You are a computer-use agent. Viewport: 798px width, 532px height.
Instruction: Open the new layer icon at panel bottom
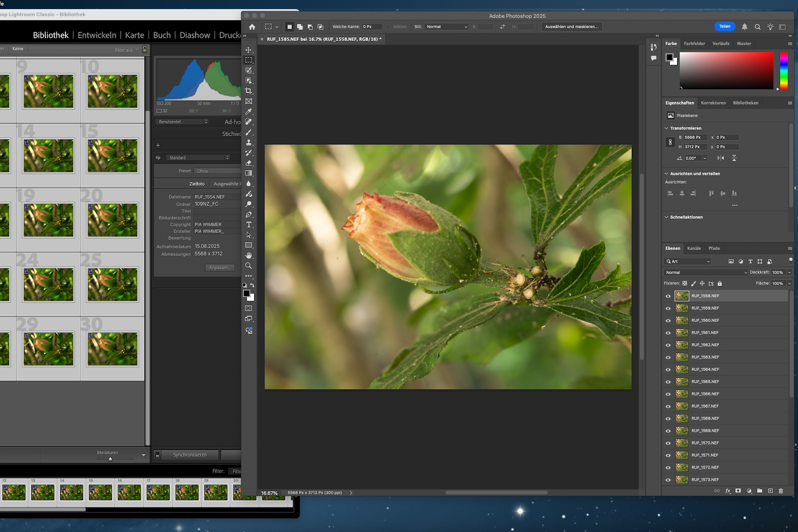[770, 491]
